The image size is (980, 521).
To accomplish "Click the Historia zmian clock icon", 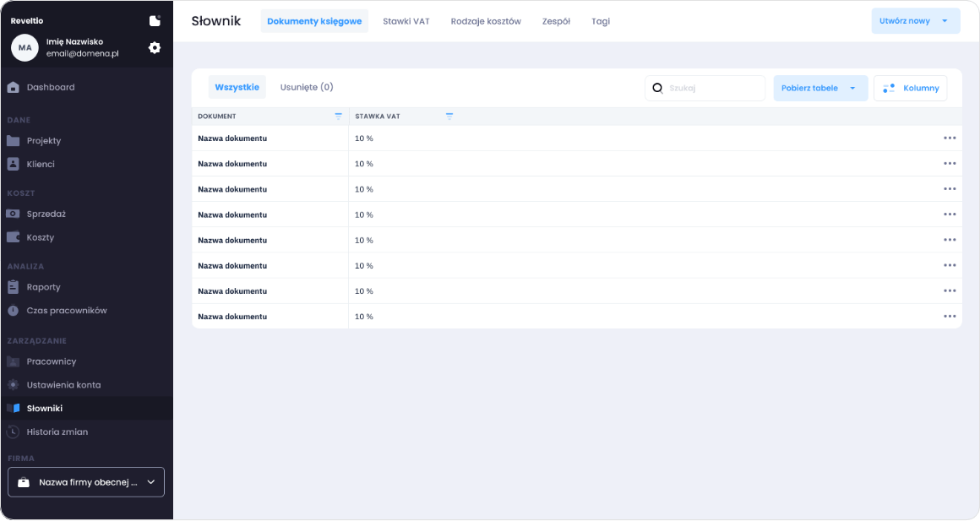I will coord(13,431).
